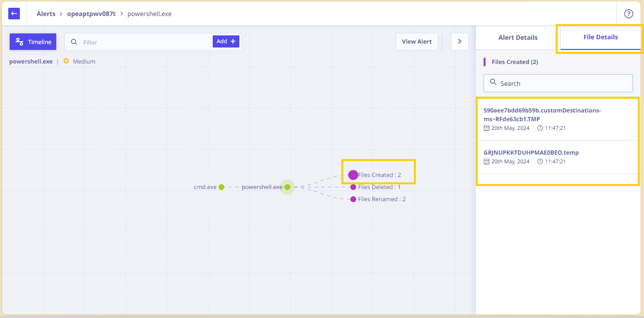This screenshot has height=318, width=644.
Task: Open the opeaptpwv087t breadcrumb link
Action: (x=91, y=14)
